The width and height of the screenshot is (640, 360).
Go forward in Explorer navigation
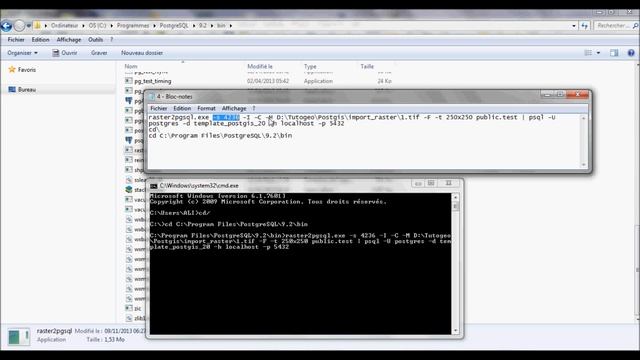pos(19,26)
